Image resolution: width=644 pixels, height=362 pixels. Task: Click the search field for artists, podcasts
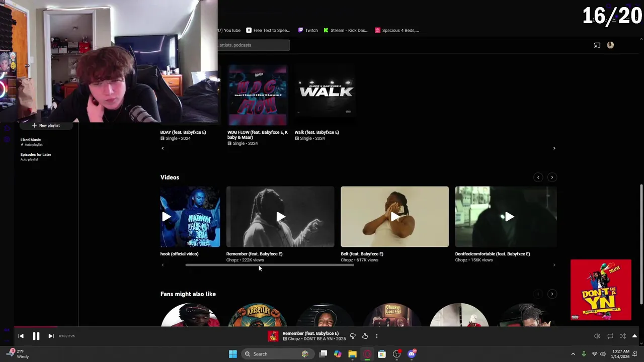(x=254, y=45)
